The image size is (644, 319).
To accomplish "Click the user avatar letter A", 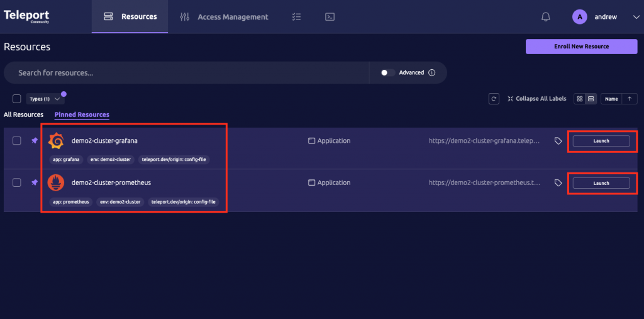I will (579, 17).
